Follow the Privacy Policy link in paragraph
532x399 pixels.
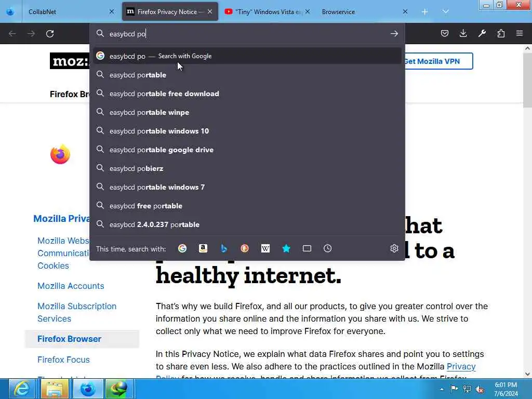click(x=461, y=366)
